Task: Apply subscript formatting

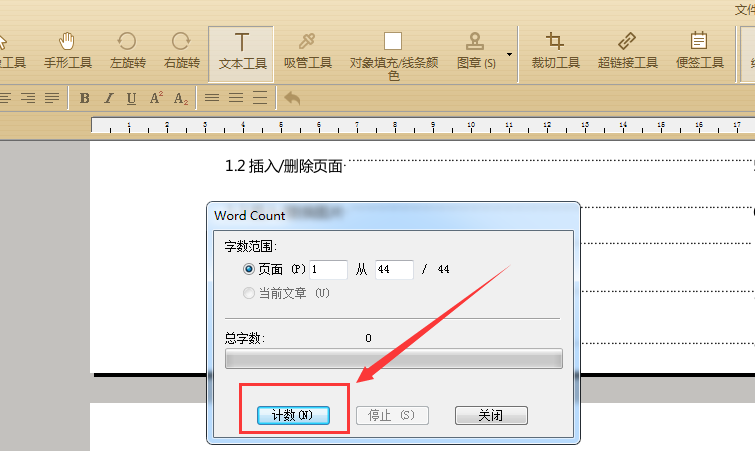Action: click(181, 99)
